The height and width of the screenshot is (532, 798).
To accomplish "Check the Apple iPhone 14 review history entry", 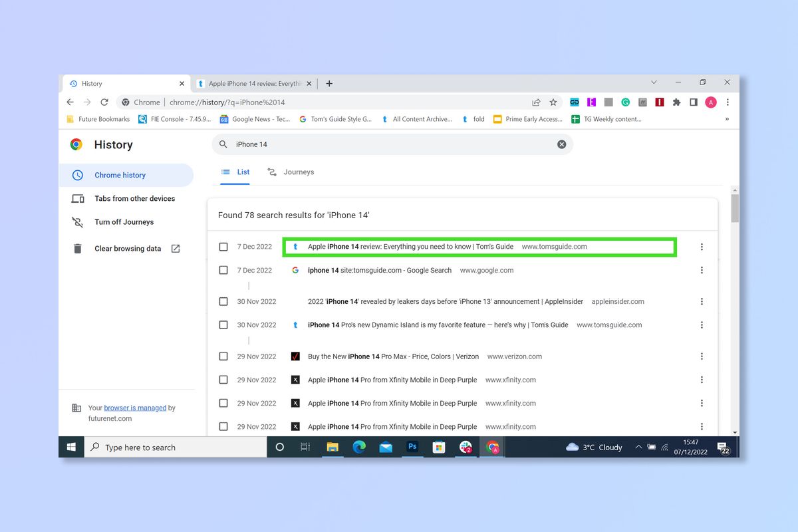I will 223,246.
